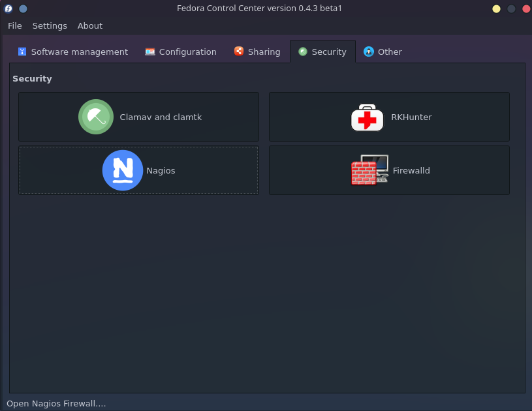Click the brick wall Firewalld icon
The width and height of the screenshot is (532, 411).
click(x=369, y=170)
